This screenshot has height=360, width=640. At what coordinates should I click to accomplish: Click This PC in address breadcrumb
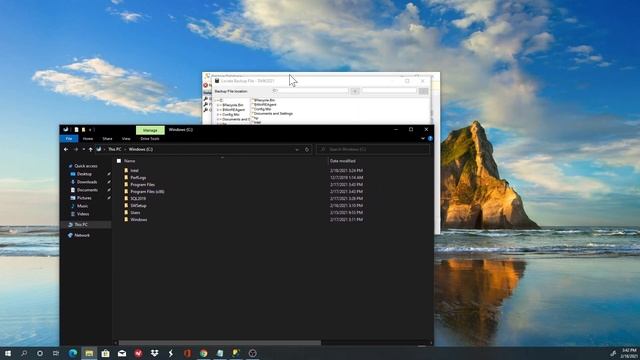click(x=115, y=149)
